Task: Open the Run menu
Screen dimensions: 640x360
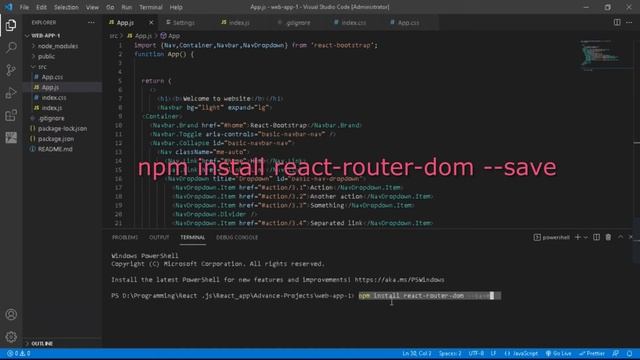Action: (x=127, y=7)
